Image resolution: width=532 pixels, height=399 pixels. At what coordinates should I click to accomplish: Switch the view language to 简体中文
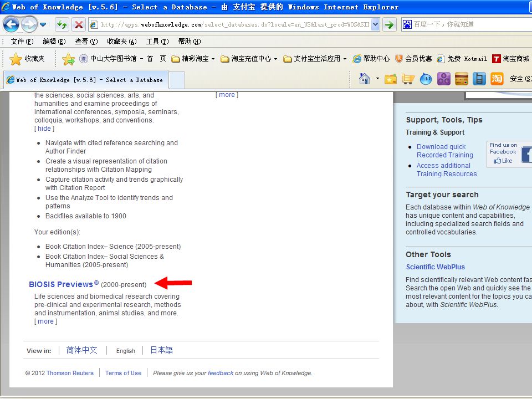click(82, 350)
